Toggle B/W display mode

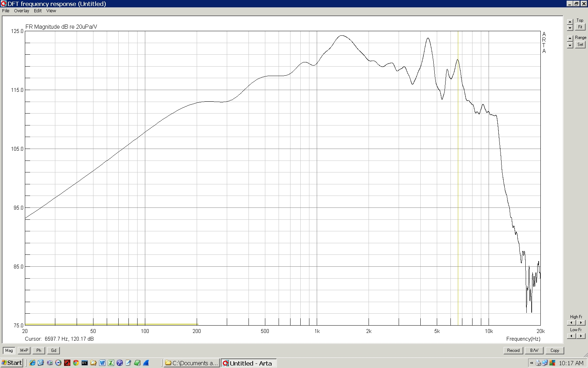pos(534,350)
